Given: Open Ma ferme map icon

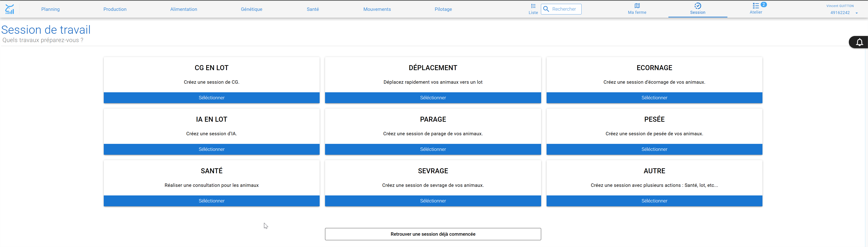Looking at the screenshot, I should [637, 6].
